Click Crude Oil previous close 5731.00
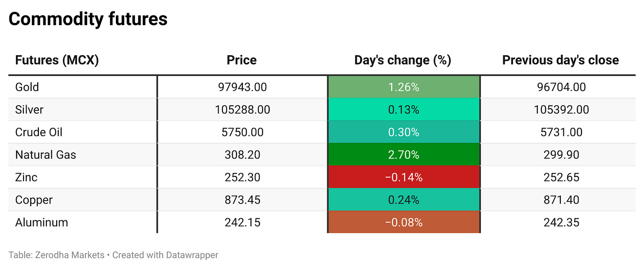 [x=561, y=132]
